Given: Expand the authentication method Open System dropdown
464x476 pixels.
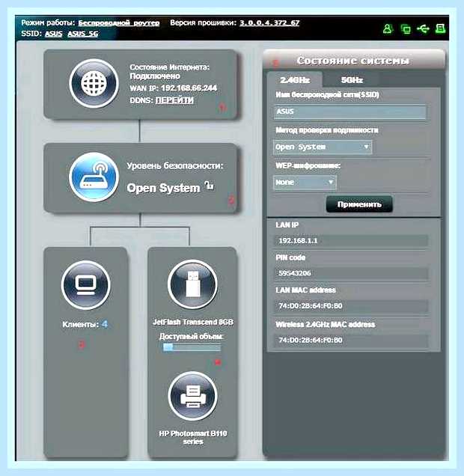Looking at the screenshot, I should coord(323,147).
